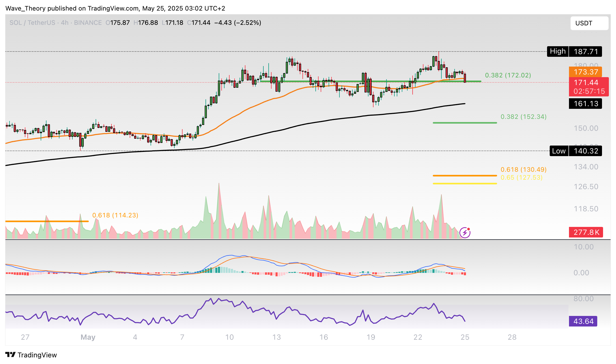Click the Low 140.32 price label

point(575,151)
